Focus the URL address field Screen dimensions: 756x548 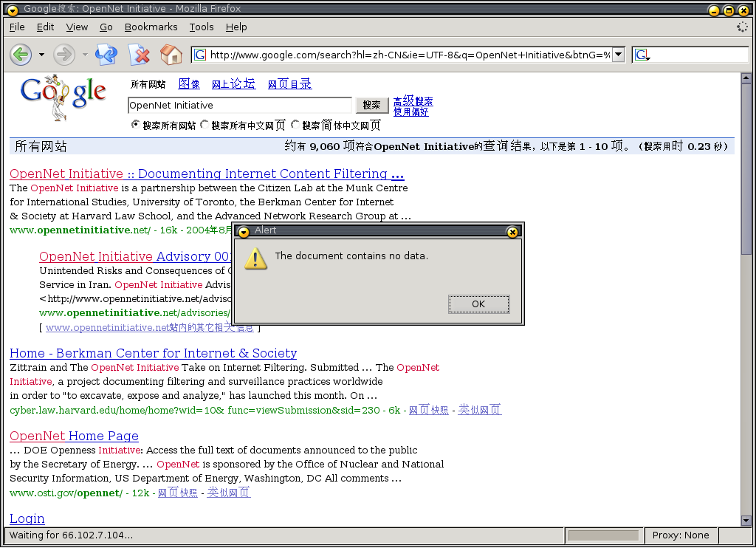pos(409,55)
